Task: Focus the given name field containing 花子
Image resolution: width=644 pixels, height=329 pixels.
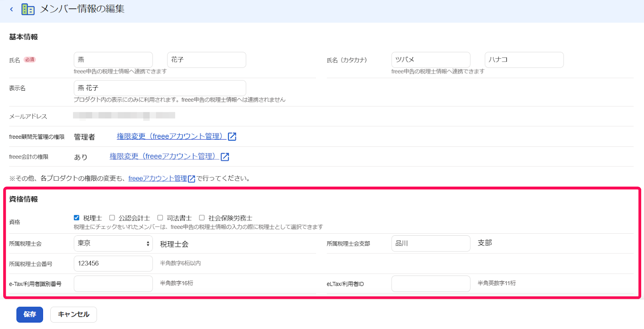Action: pyautogui.click(x=206, y=60)
